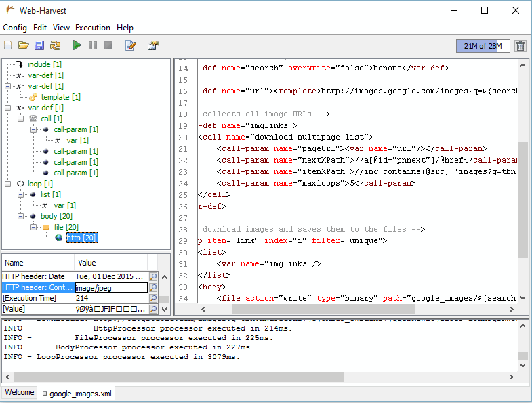This screenshot has height=403, width=532.
Task: Click the image/jpeg value field
Action: [111, 288]
